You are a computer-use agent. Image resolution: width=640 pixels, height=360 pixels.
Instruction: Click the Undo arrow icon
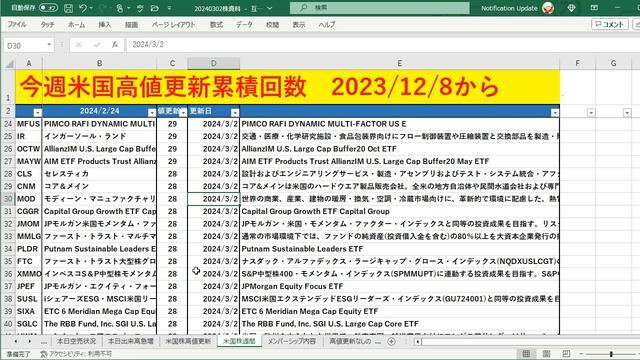[x=83, y=8]
